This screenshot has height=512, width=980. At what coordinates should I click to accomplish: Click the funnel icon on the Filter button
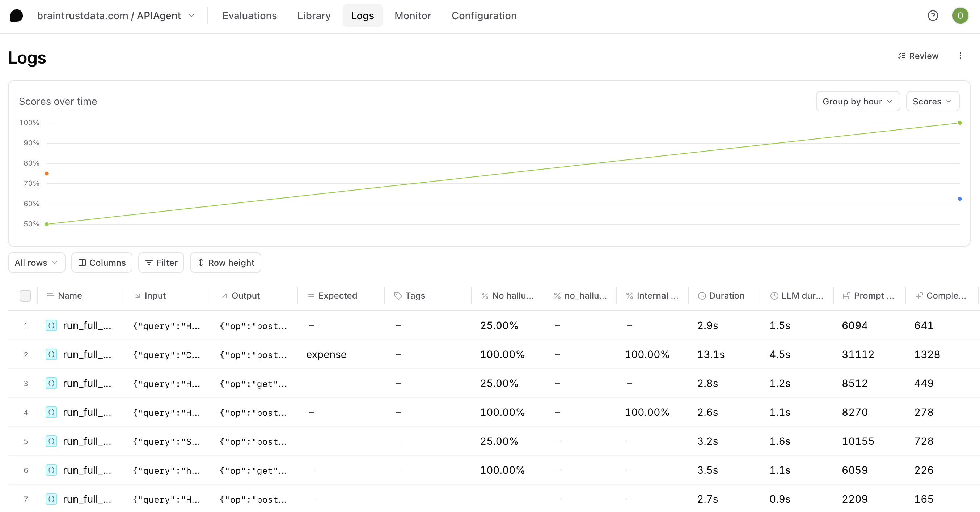149,262
